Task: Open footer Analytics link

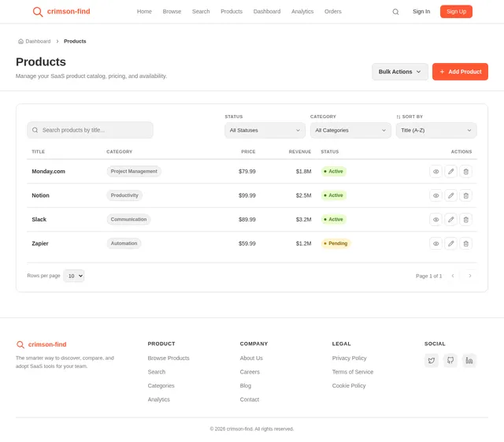Action: (159, 399)
